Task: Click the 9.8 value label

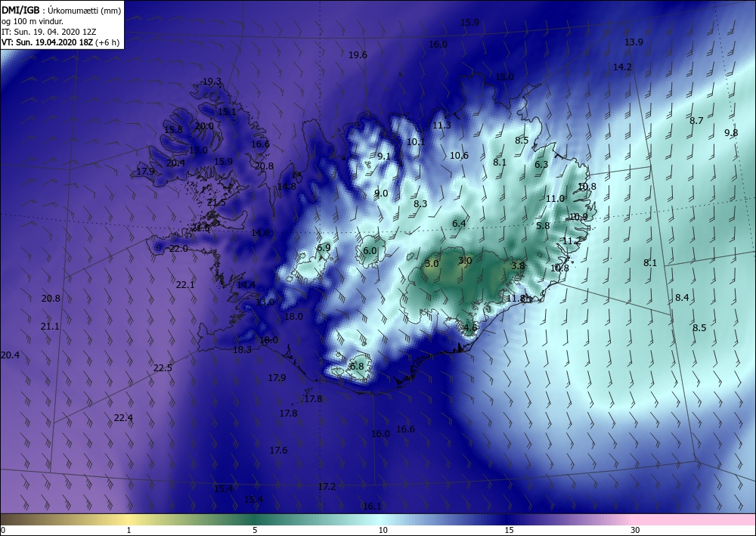Action: pyautogui.click(x=731, y=133)
